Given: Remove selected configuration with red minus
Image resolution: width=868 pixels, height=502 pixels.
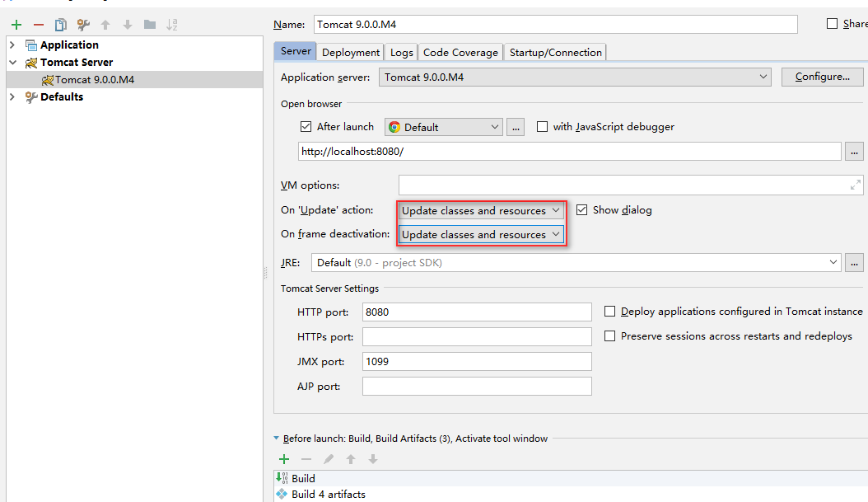Looking at the screenshot, I should (38, 25).
